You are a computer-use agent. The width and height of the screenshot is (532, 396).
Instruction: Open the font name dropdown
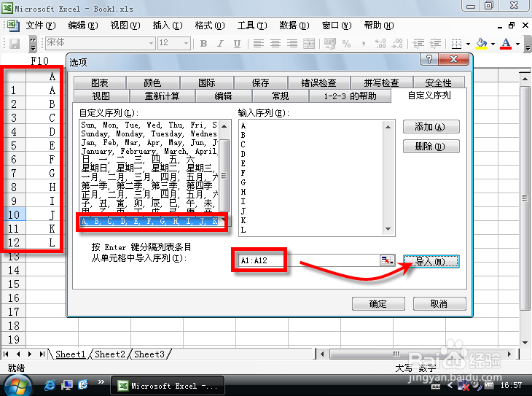(151, 43)
